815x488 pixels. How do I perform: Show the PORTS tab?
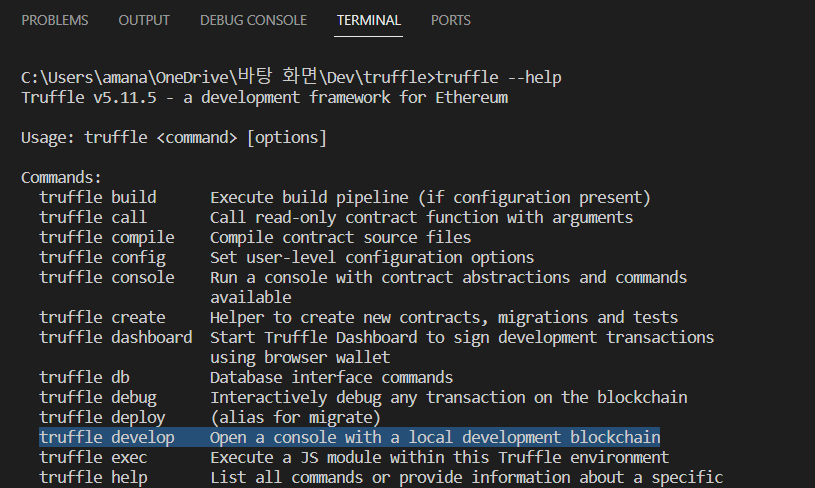pyautogui.click(x=451, y=20)
